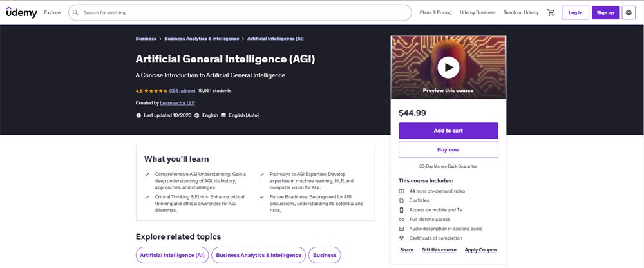Open Learnsector LLP instructor link
644x268 pixels.
[178, 103]
